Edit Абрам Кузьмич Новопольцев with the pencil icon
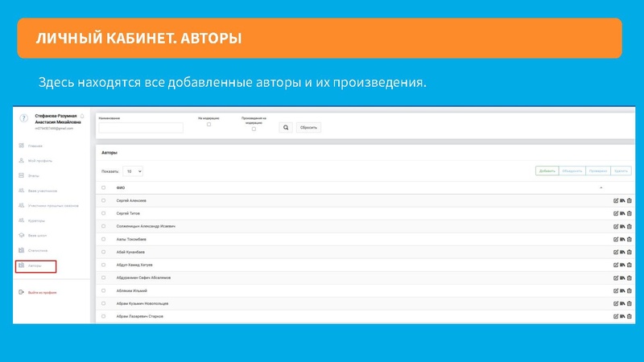This screenshot has height=362, width=644. coord(616,304)
